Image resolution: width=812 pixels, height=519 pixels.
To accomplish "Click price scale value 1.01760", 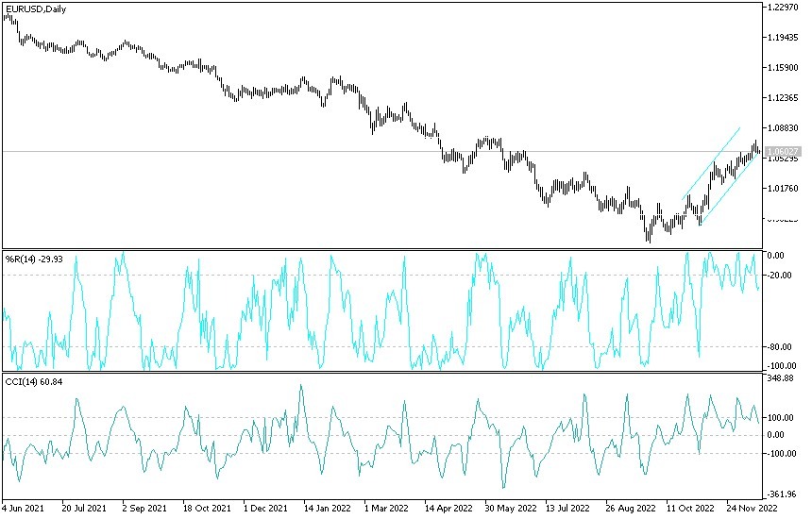I will click(x=783, y=189).
